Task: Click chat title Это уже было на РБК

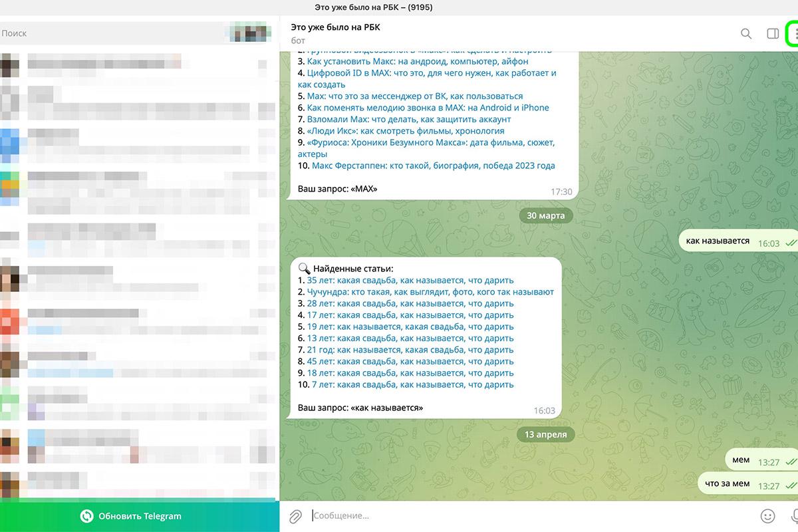Action: (x=336, y=27)
